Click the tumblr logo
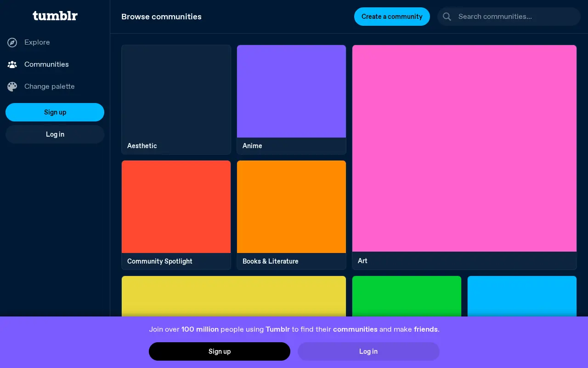 [55, 16]
